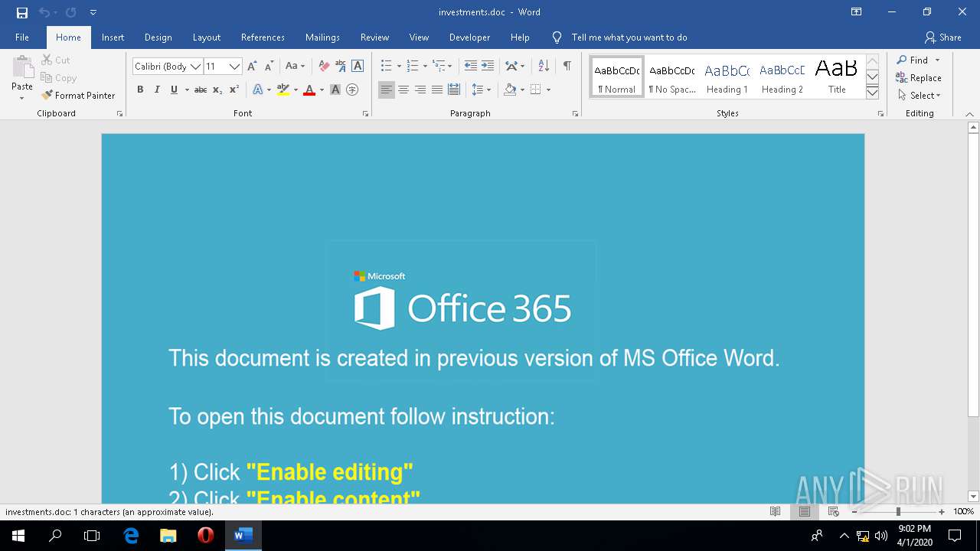Click the 100% zoom level
The image size is (980, 551).
[x=963, y=511]
